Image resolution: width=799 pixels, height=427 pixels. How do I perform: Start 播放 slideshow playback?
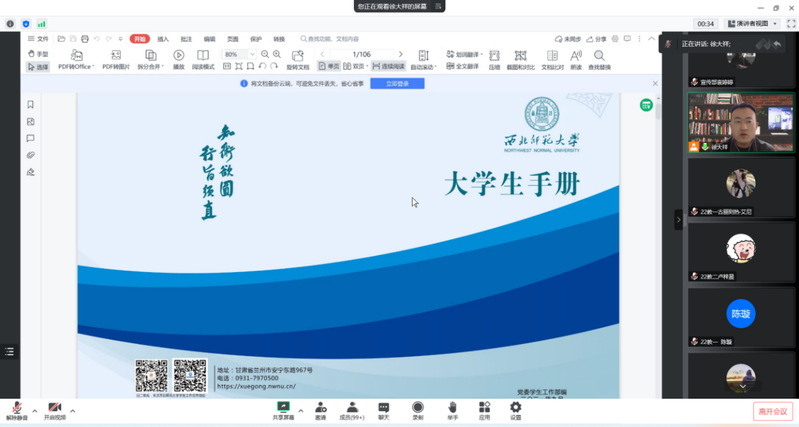179,60
